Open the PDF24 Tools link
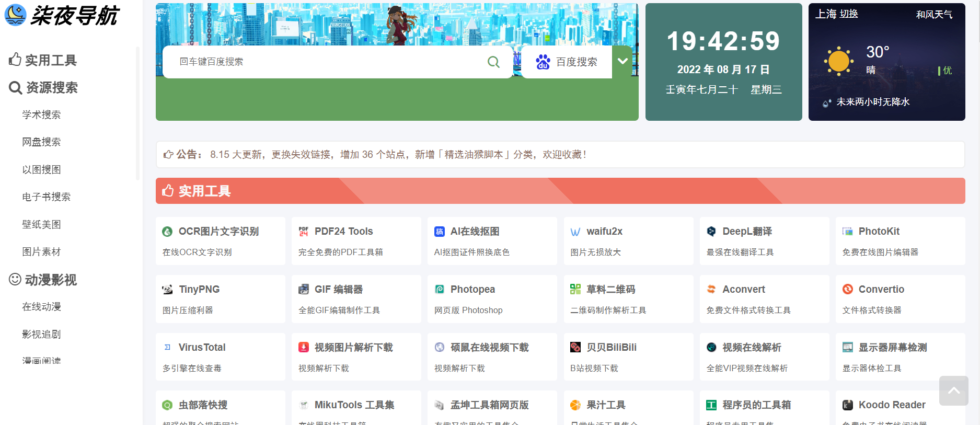Screen dimensions: 980x425 [x=343, y=232]
